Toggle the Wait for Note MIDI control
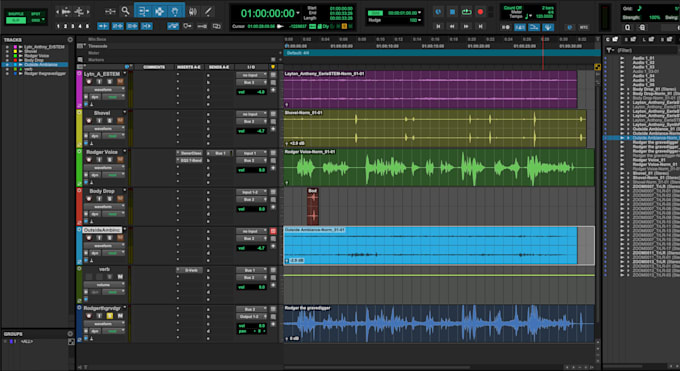Image resolution: width=680 pixels, height=371 pixels. tap(506, 27)
